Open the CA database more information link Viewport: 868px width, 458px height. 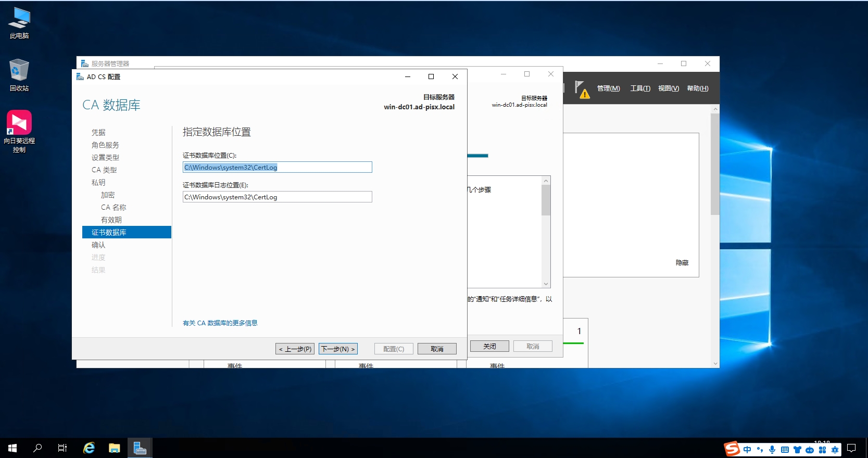(x=220, y=323)
